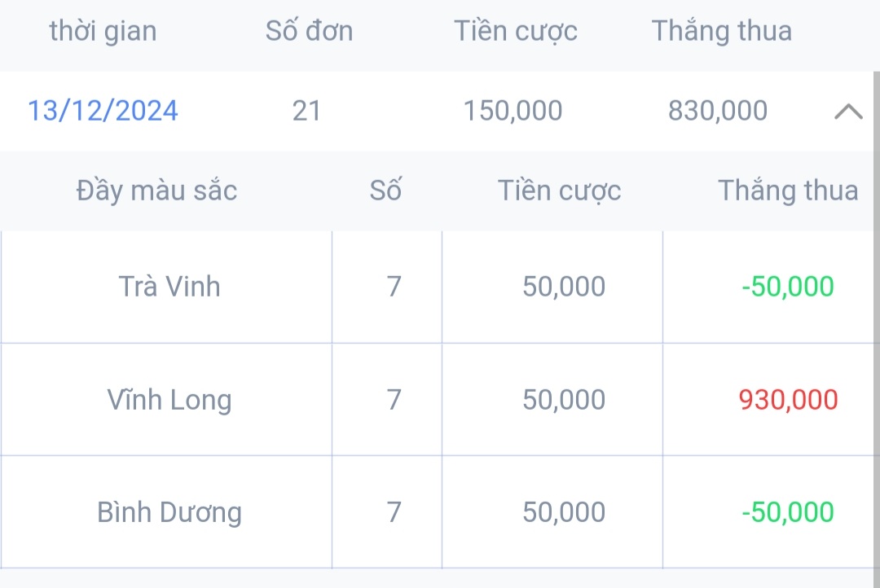This screenshot has width=880, height=588.
Task: Click the order count 21
Action: coord(306,111)
